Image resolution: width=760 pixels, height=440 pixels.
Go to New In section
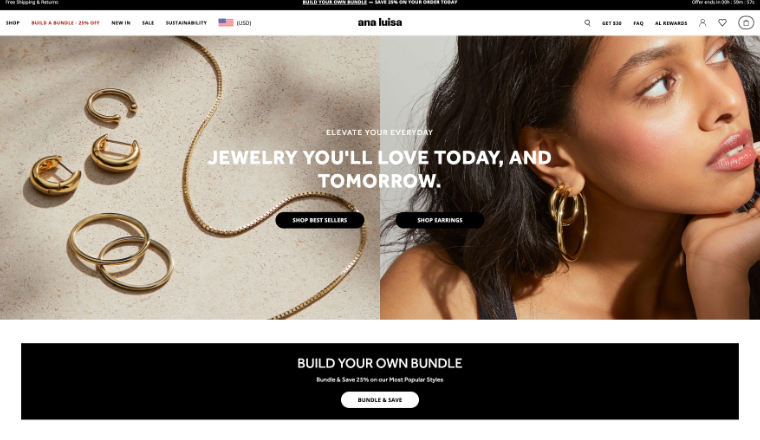tap(121, 23)
